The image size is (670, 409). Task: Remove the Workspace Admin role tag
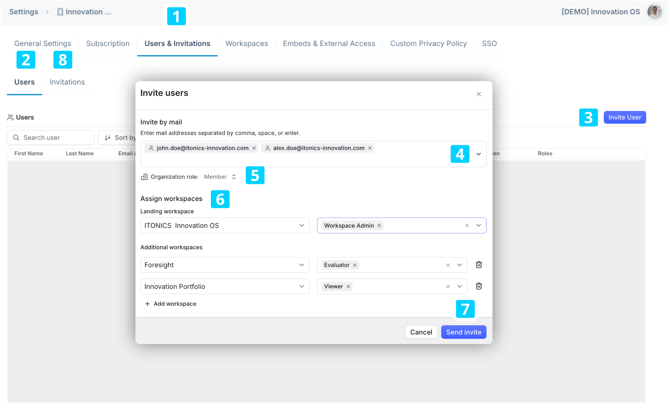point(379,226)
